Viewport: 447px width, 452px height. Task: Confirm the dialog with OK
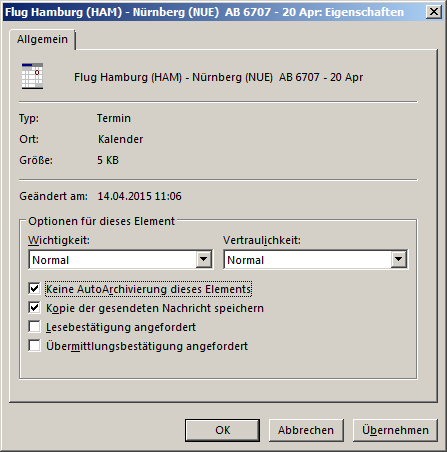pyautogui.click(x=222, y=430)
